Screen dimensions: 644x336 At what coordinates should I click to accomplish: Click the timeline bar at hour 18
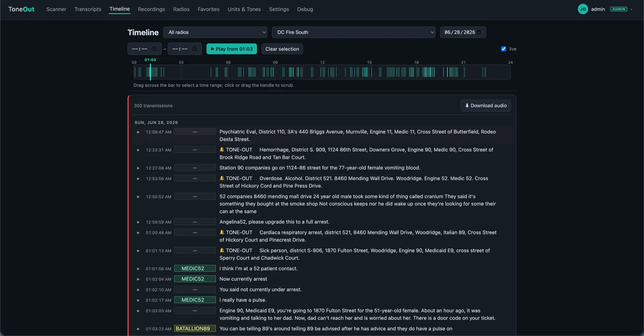tap(416, 72)
